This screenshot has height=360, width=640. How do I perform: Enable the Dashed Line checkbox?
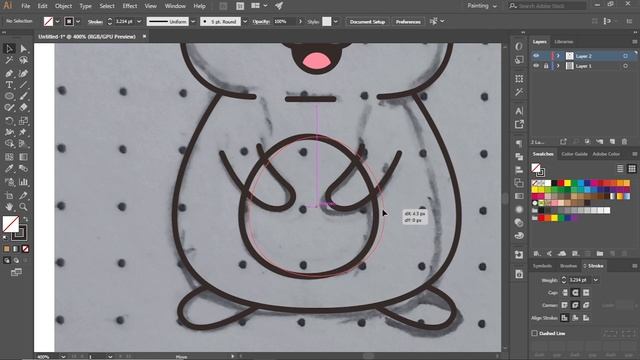pyautogui.click(x=535, y=333)
